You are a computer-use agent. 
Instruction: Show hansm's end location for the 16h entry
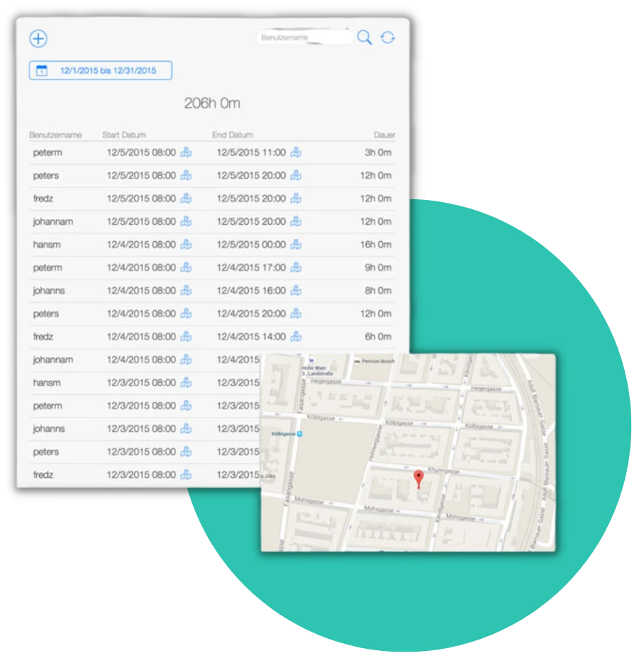(x=296, y=245)
